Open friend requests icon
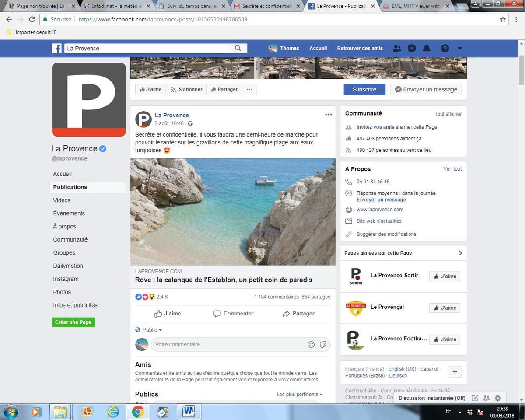 pos(397,49)
